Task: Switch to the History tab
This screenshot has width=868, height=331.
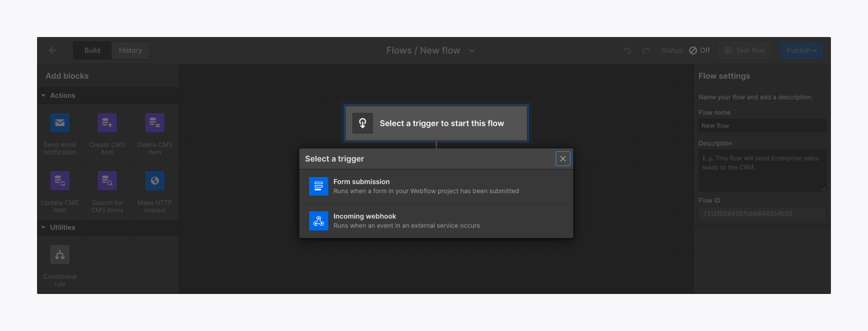Action: 130,50
